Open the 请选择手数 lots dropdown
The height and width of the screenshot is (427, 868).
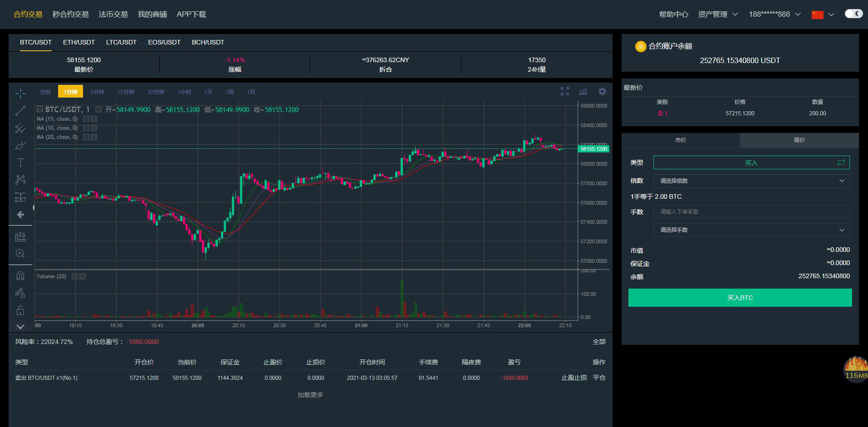(751, 230)
